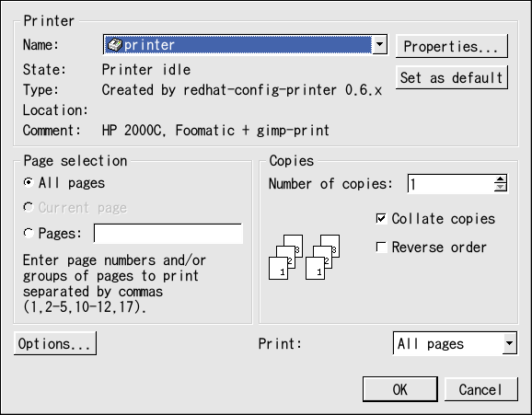Select the Pages radio button
The height and width of the screenshot is (415, 532).
[x=29, y=233]
